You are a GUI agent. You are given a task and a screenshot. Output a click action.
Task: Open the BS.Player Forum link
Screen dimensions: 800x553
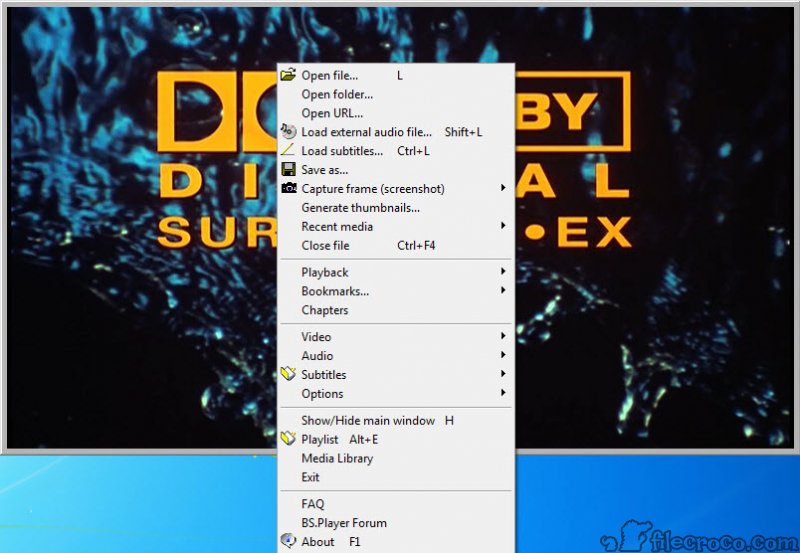[344, 523]
